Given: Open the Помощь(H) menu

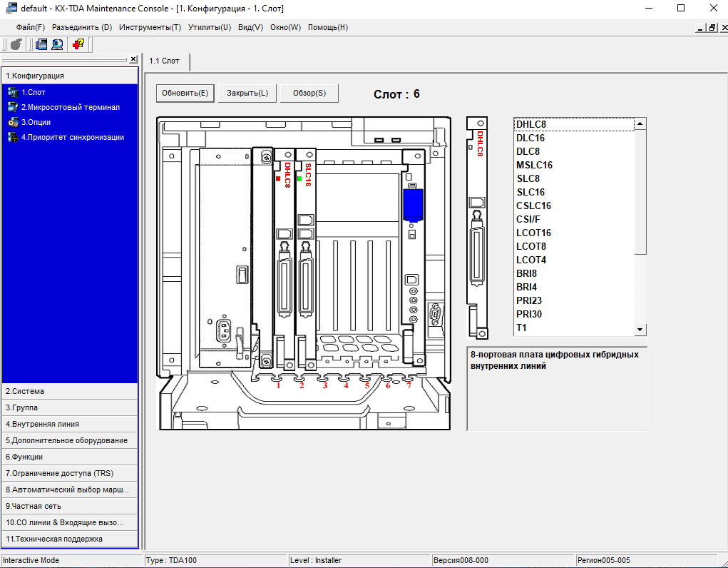Looking at the screenshot, I should click(328, 27).
